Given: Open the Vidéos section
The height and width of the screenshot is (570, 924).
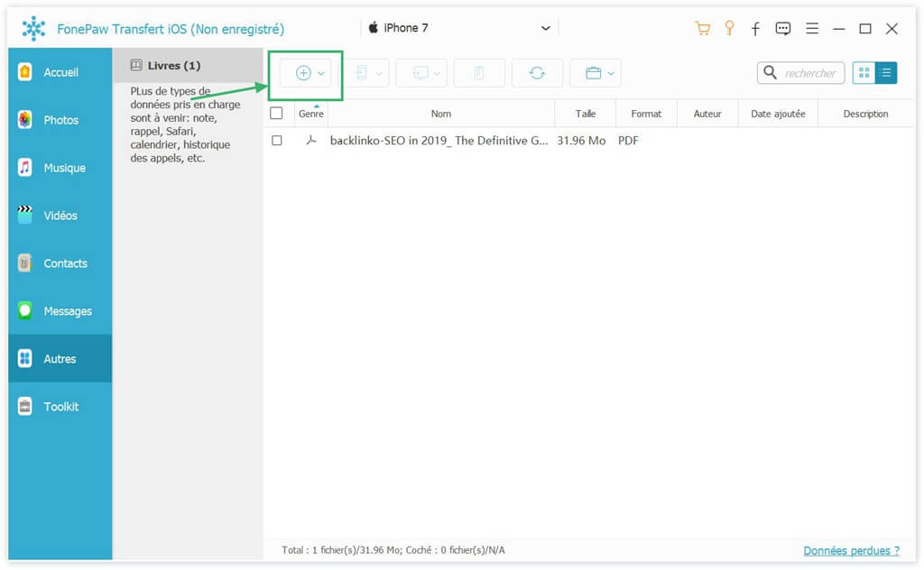Looking at the screenshot, I should (60, 216).
